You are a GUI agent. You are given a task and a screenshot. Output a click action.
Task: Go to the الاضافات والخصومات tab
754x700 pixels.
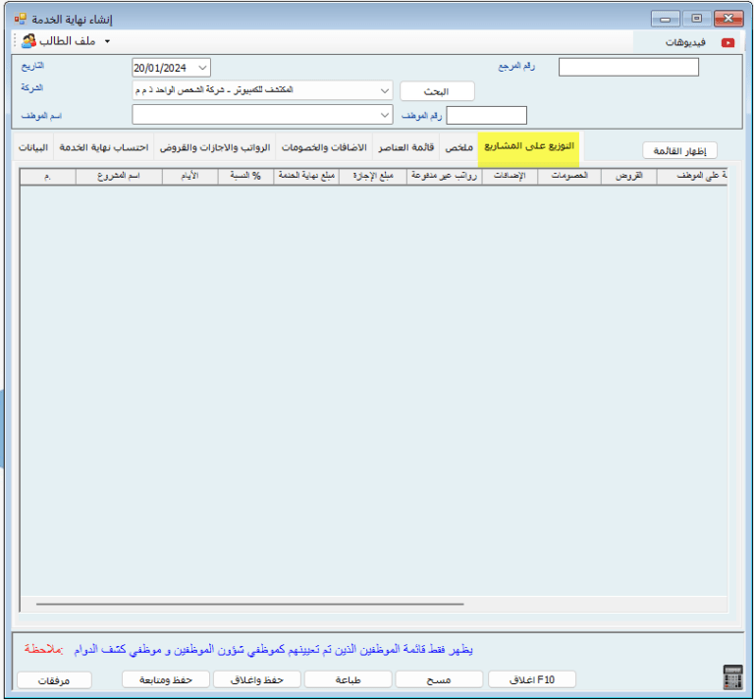pos(324,147)
